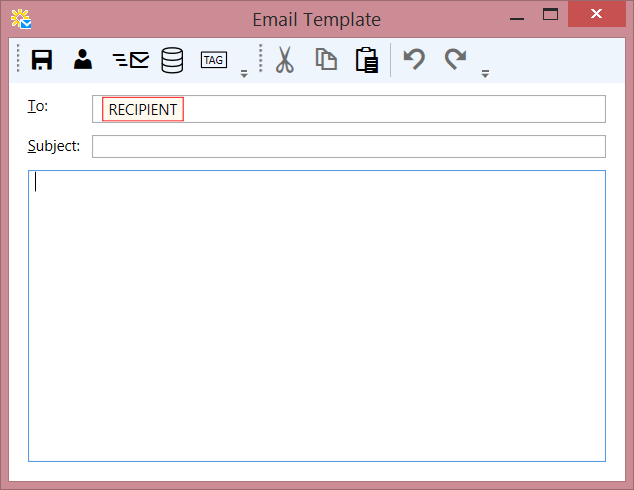The height and width of the screenshot is (490, 634).
Task: Select the database cylinder icon
Action: tap(172, 60)
